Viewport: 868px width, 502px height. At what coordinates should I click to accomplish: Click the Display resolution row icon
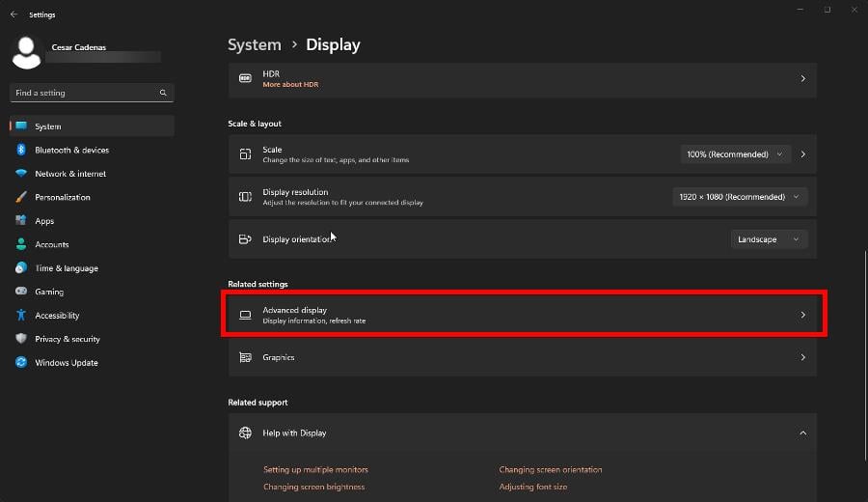click(x=245, y=197)
